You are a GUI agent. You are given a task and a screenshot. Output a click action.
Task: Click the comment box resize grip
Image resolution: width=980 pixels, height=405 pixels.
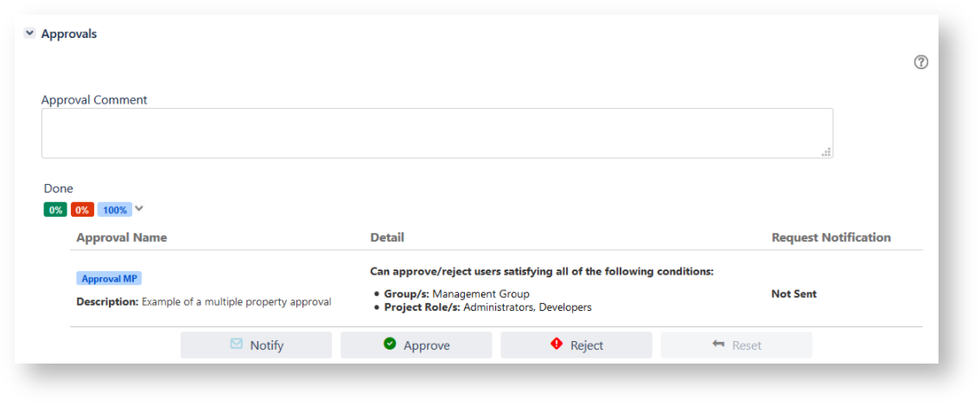pyautogui.click(x=827, y=152)
